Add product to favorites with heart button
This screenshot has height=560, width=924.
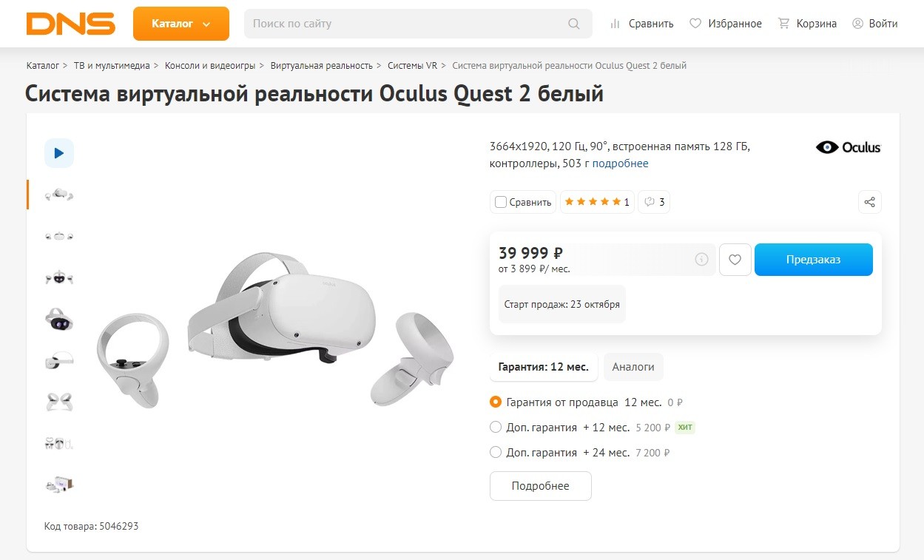pyautogui.click(x=735, y=260)
